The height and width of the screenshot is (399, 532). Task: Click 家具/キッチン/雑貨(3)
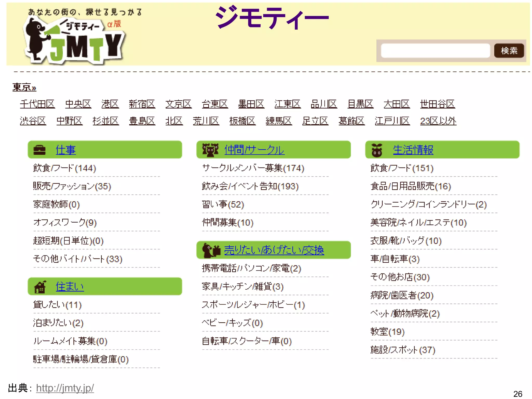243,287
